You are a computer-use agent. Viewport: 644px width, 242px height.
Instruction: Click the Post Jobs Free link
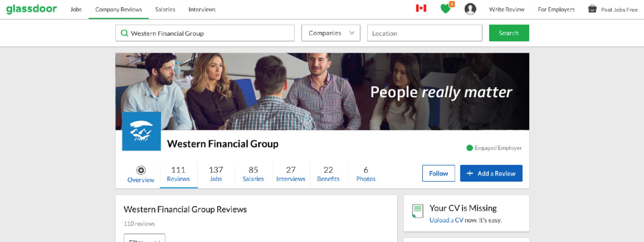pos(619,10)
